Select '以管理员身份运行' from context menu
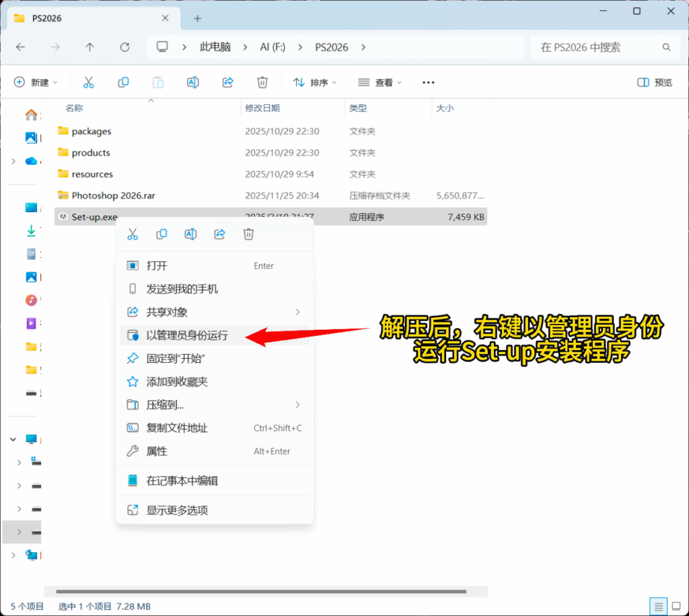This screenshot has width=689, height=616. [187, 335]
